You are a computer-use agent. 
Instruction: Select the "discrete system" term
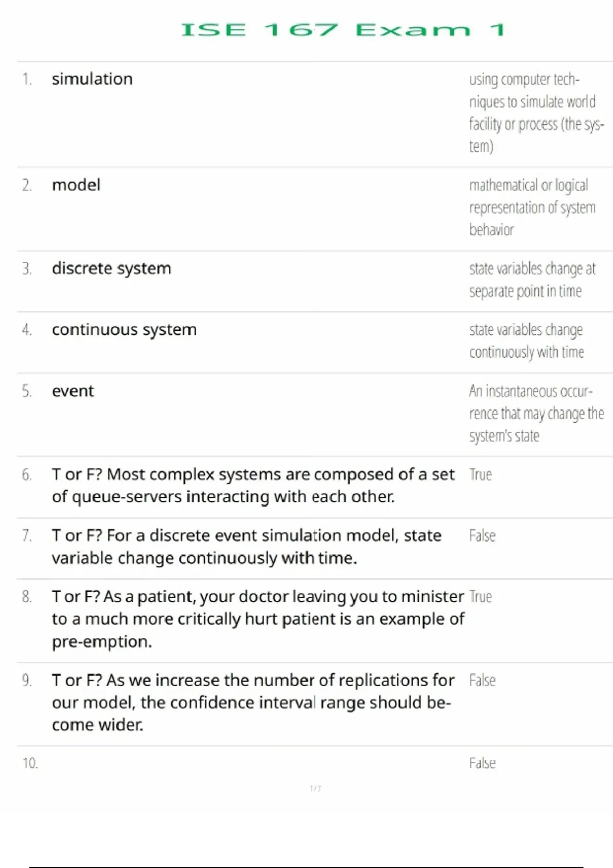click(111, 269)
